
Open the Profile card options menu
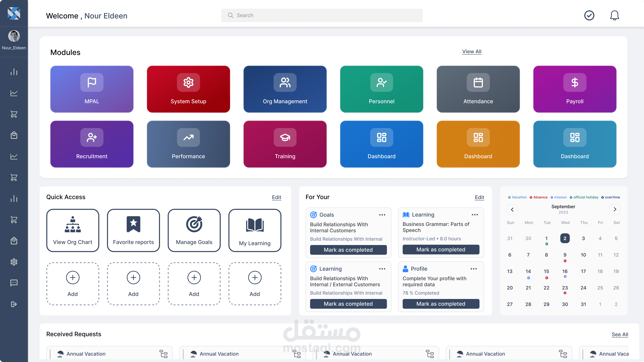[x=473, y=269]
